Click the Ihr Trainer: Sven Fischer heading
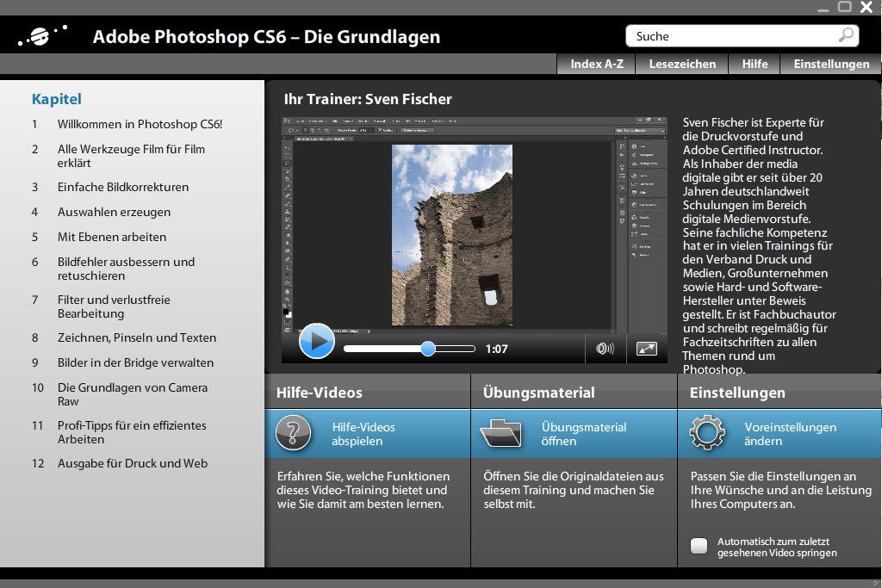 (368, 99)
